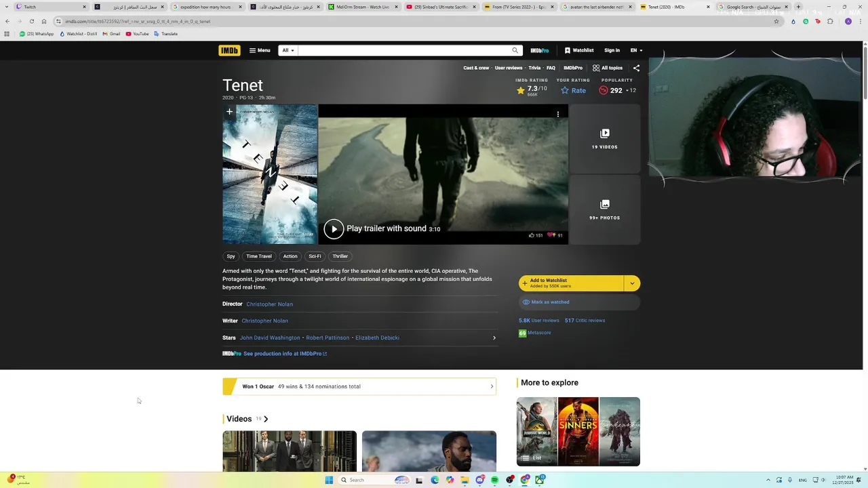
Task: Toggle Mark as watched
Action: [579, 302]
